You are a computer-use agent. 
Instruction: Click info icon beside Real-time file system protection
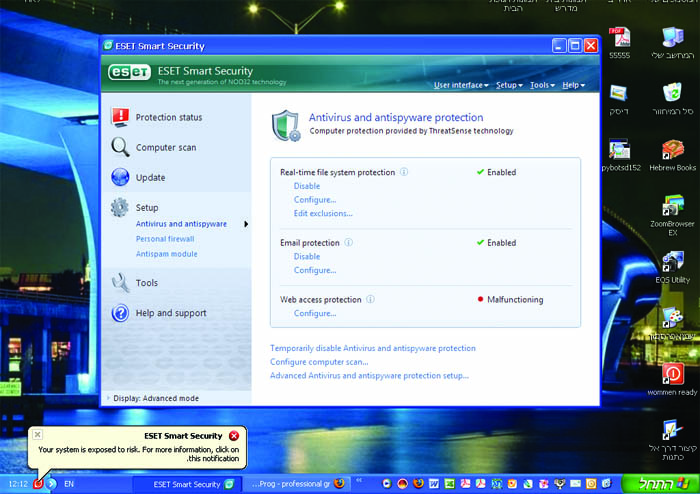tap(404, 172)
